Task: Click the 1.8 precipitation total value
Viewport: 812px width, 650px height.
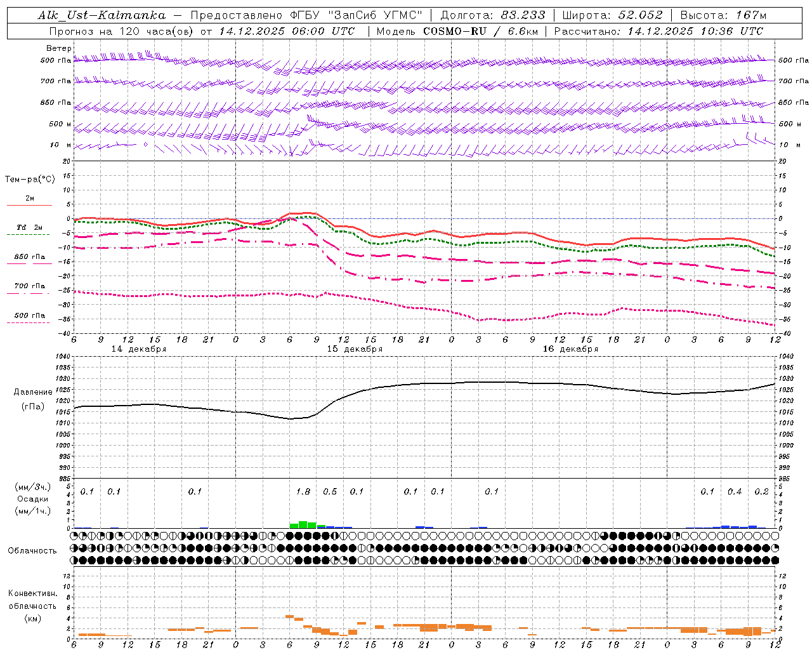Action: (x=303, y=492)
